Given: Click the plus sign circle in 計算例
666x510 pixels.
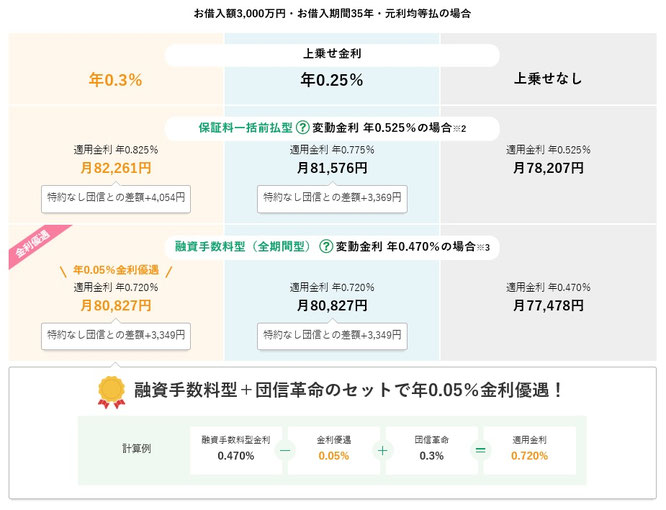Looking at the screenshot, I should pyautogui.click(x=383, y=450).
